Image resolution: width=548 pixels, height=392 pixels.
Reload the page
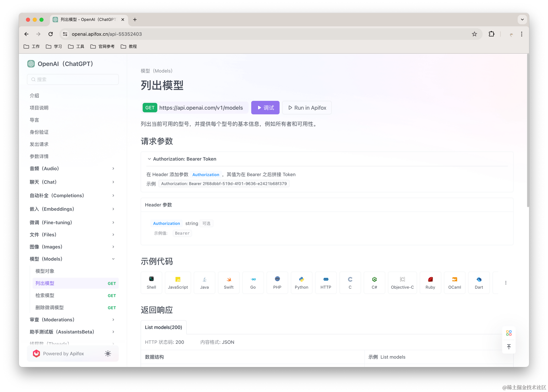[x=50, y=34]
